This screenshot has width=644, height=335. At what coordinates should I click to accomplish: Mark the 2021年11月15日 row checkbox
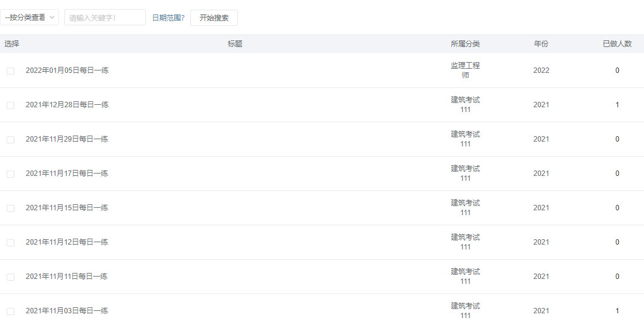click(x=10, y=208)
